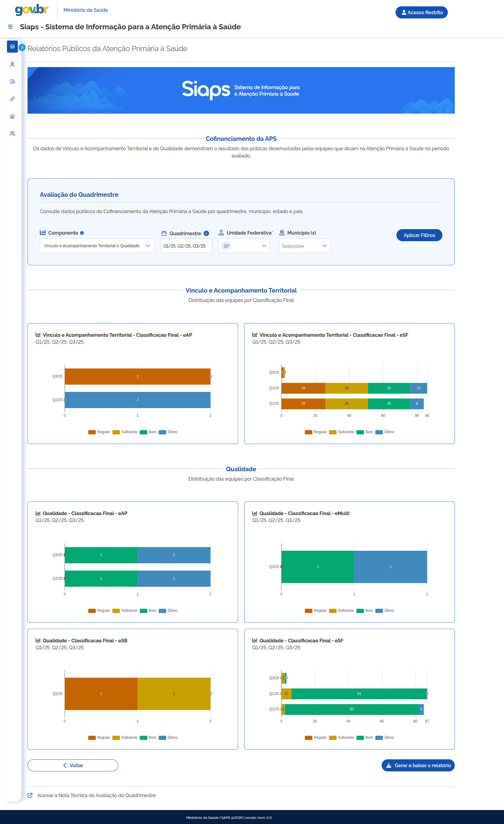The height and width of the screenshot is (824, 504).
Task: Click the back chevron inside Voltar button
Action: (64, 765)
